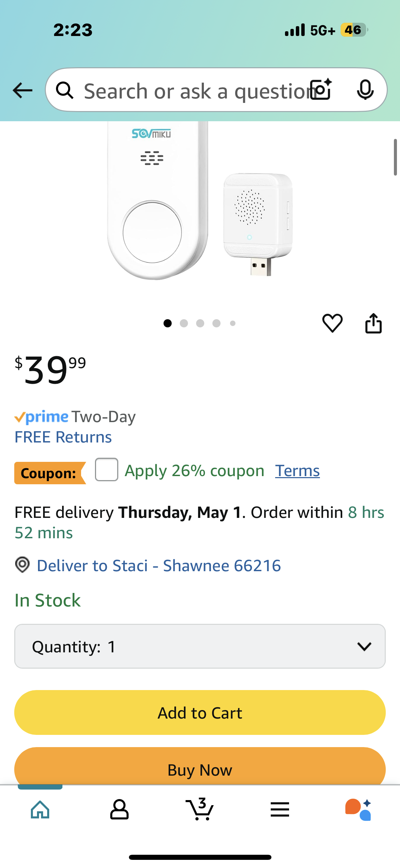Screen dimensions: 400x868
Task: Check the Apply 26% coupon checkbox
Action: pyautogui.click(x=107, y=470)
